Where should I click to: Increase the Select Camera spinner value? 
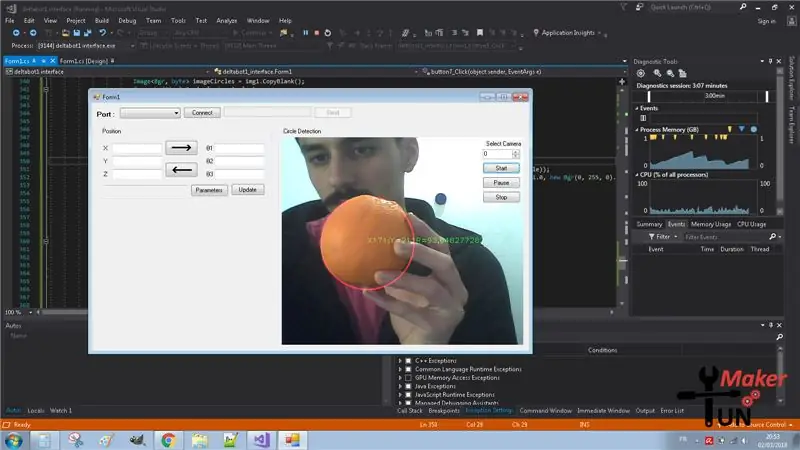pos(516,152)
